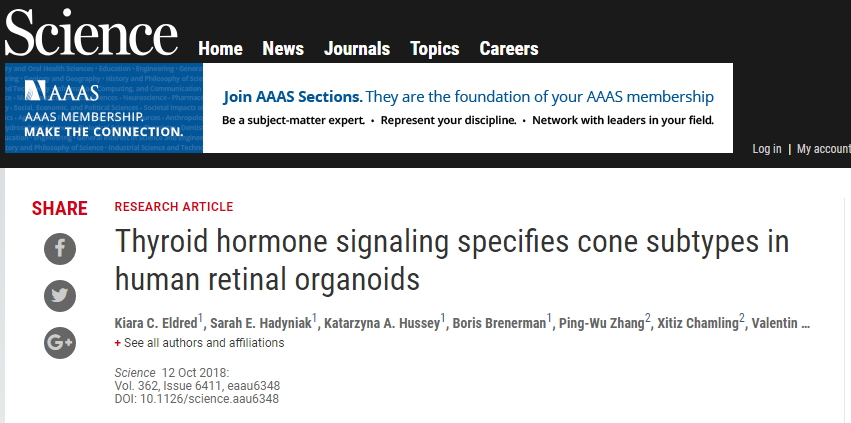The height and width of the screenshot is (423, 851).
Task: Expand See all authors and affiliations
Action: tap(204, 343)
